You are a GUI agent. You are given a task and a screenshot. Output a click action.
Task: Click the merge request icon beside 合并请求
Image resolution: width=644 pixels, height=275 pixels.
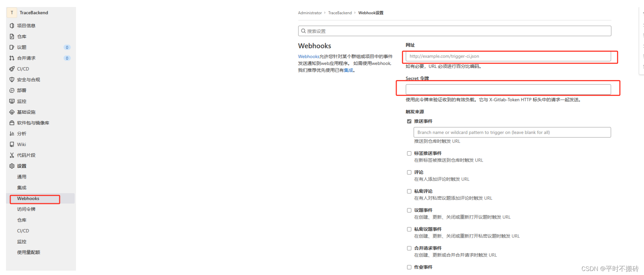(x=12, y=58)
